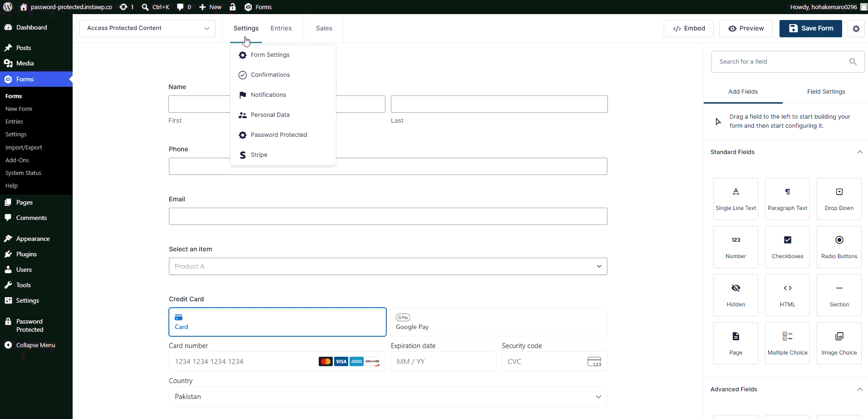
Task: Select the Google Pay payment method
Action: [498, 322]
